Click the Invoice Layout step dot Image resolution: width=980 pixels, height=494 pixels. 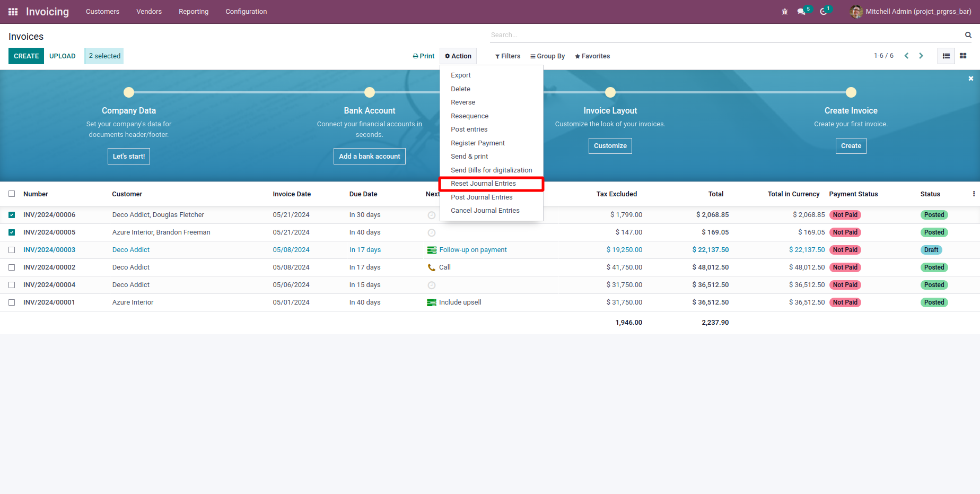pos(610,92)
